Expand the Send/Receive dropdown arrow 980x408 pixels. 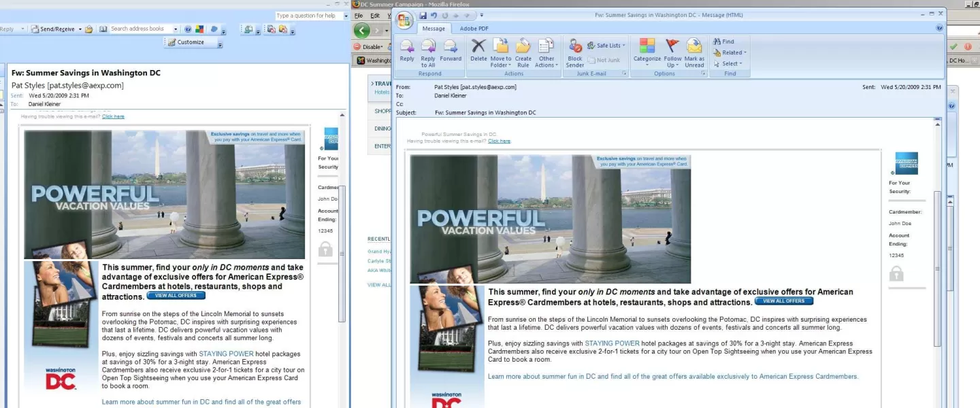coord(80,29)
